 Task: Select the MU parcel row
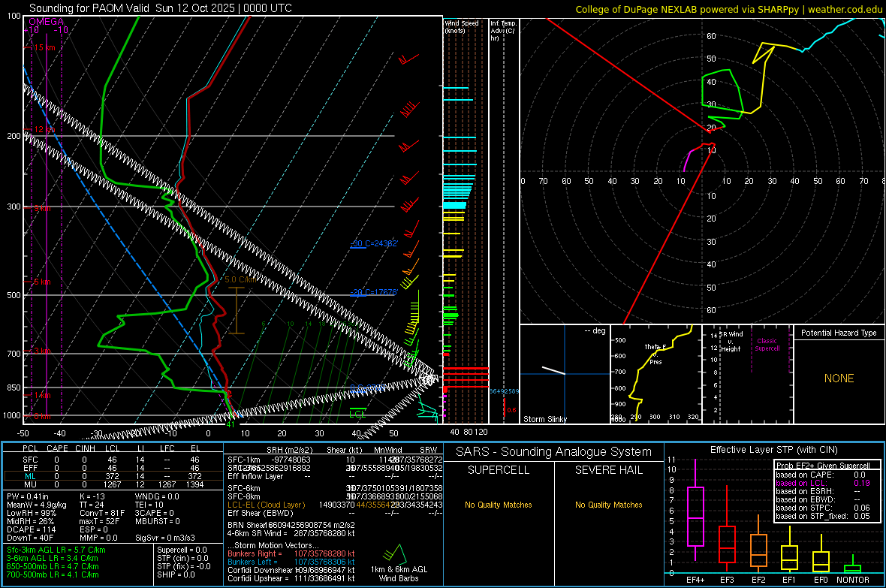(x=113, y=484)
